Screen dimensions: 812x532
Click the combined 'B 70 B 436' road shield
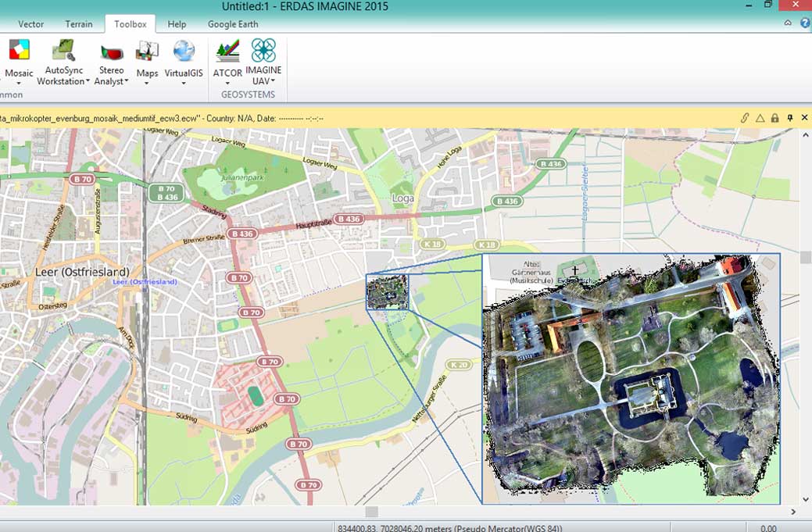(x=166, y=193)
